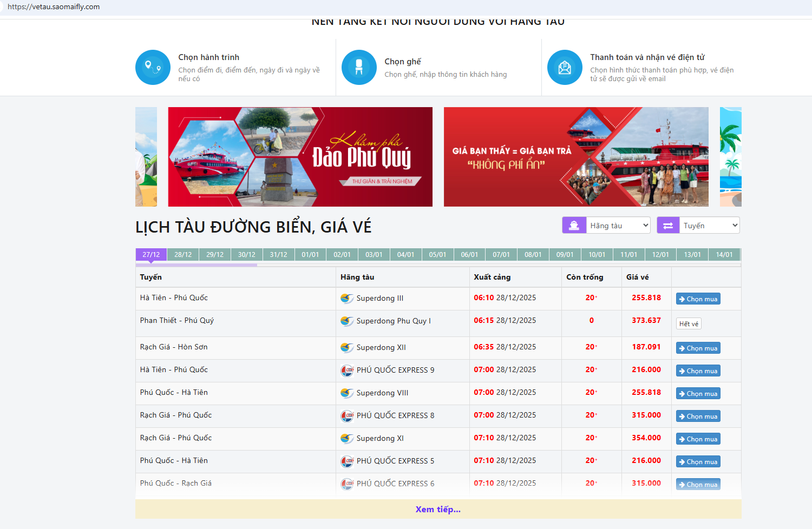Click the Xem tiếp... link

click(x=438, y=510)
